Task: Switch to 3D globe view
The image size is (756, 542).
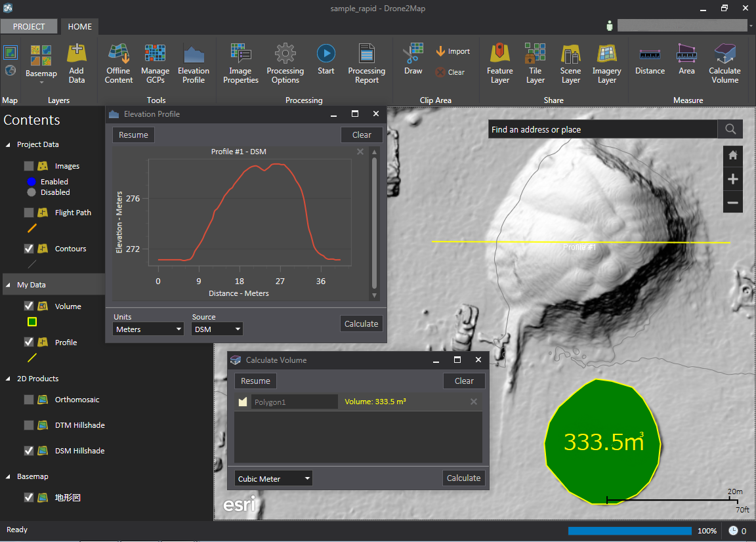Action: (10, 70)
